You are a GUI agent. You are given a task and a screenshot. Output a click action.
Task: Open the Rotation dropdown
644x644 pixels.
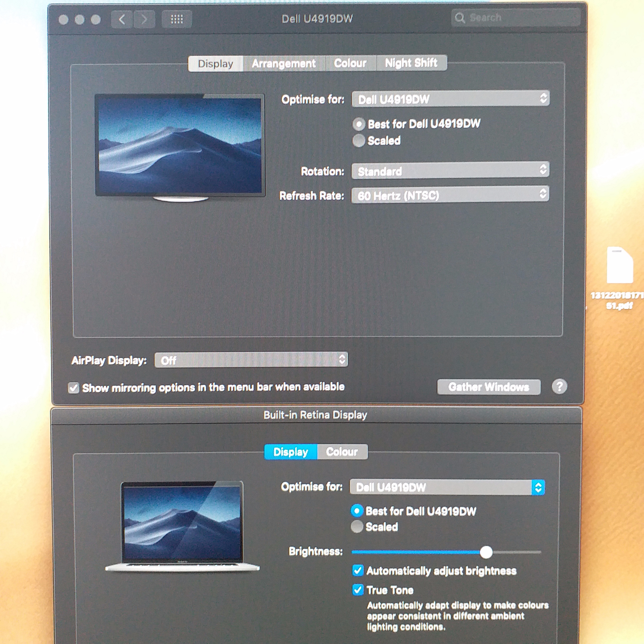point(450,171)
